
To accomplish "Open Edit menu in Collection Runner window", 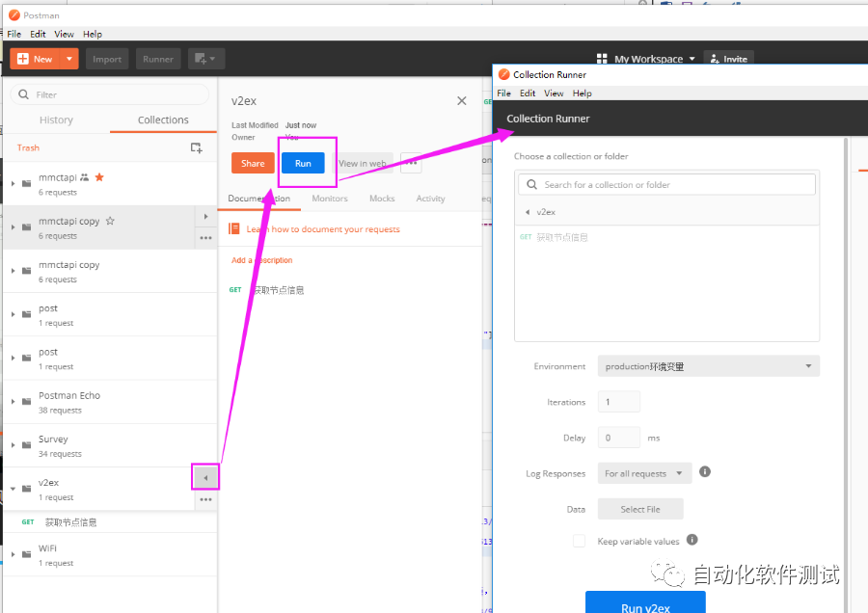I will 527,93.
